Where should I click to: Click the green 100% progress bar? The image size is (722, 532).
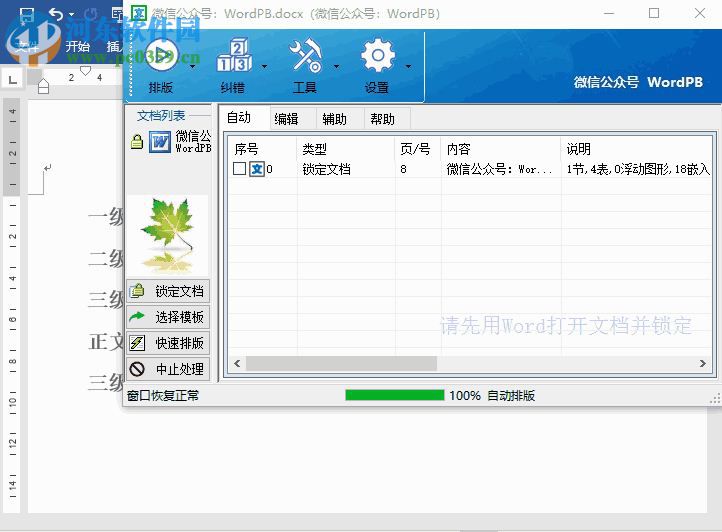pos(395,395)
